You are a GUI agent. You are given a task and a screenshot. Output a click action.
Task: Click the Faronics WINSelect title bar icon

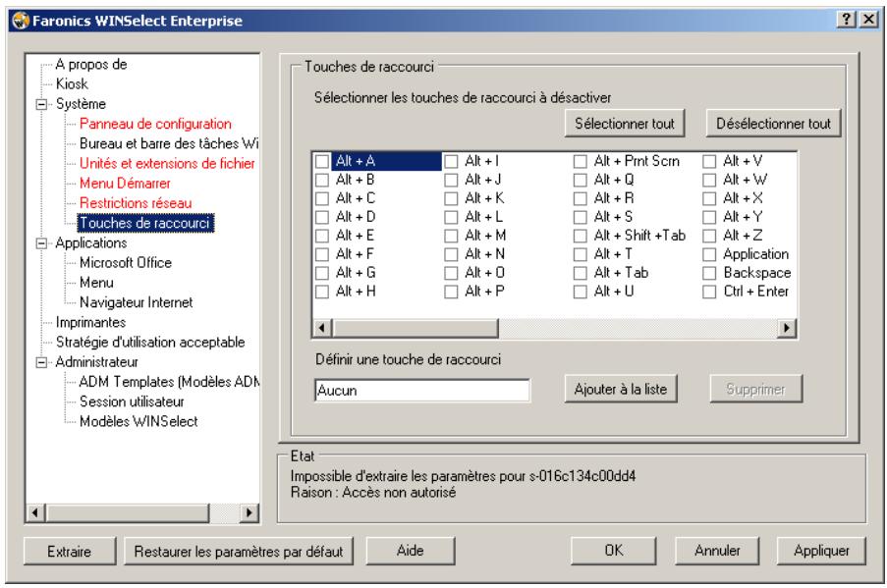tap(21, 21)
